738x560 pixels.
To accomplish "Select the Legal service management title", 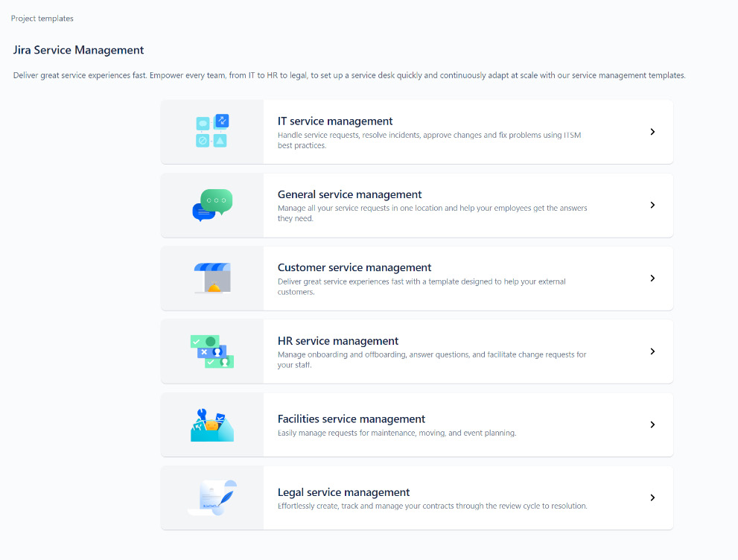I will coord(343,492).
